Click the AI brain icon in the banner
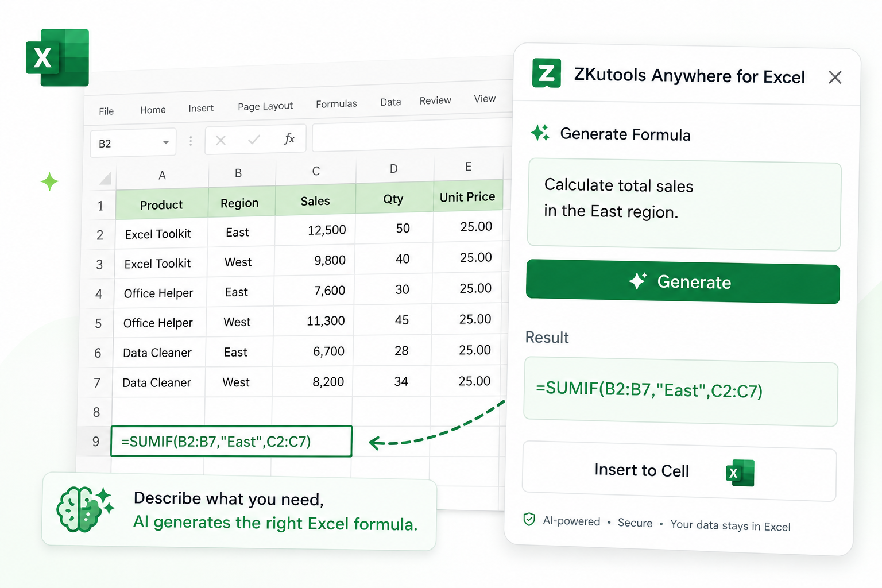 [x=85, y=509]
